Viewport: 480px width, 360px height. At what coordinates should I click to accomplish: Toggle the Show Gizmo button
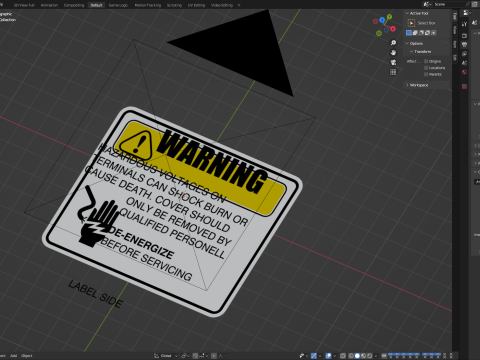[314, 356]
